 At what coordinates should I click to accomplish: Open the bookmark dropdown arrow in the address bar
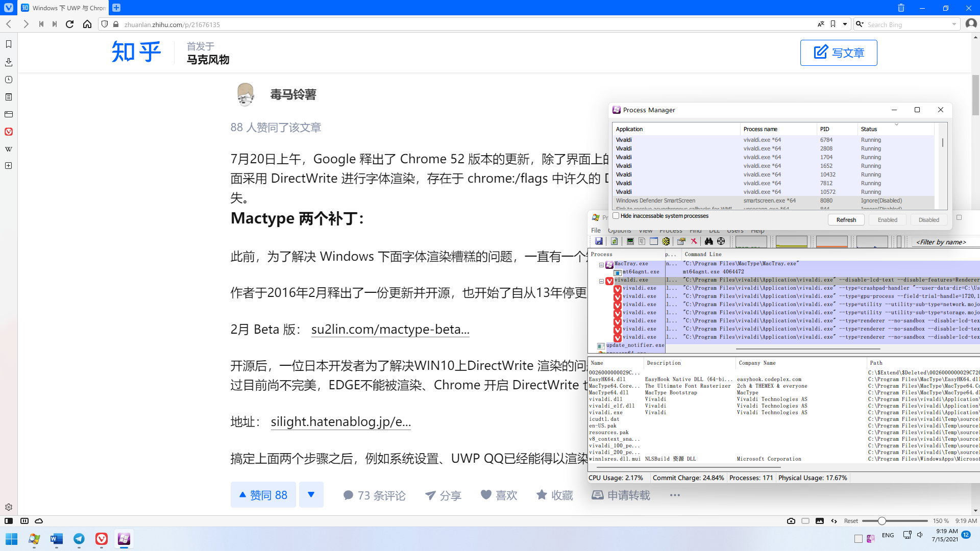pos(844,24)
